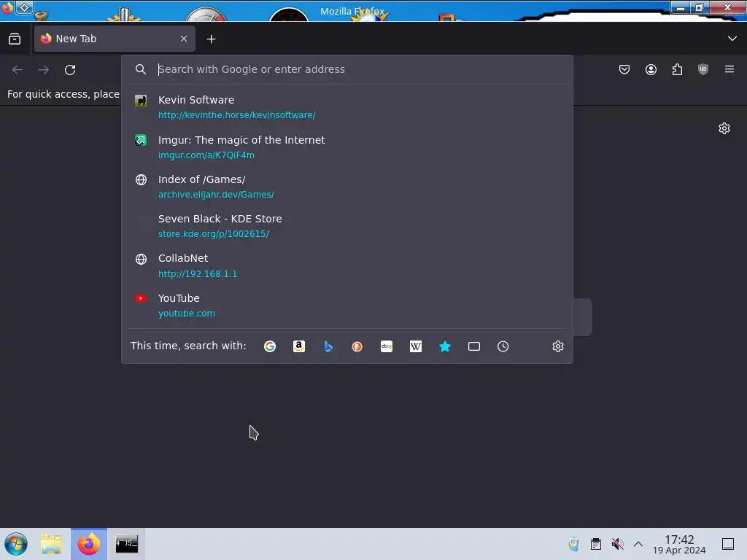Open the start menu orb
This screenshot has height=560, width=747.
click(16, 544)
